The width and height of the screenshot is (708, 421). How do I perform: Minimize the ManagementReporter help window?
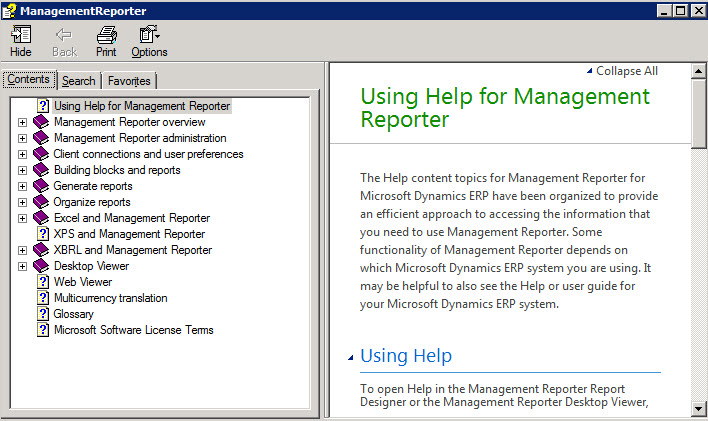click(664, 10)
